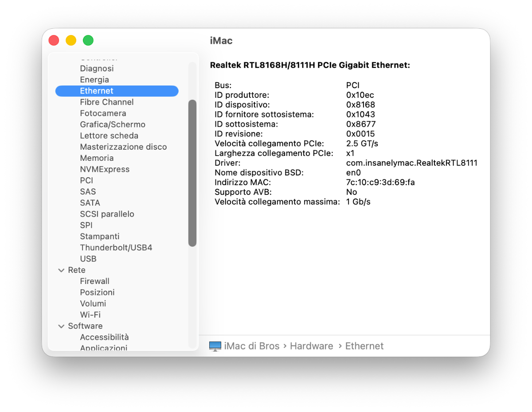Click the sidebar vertical scrollbar thumb

192,173
